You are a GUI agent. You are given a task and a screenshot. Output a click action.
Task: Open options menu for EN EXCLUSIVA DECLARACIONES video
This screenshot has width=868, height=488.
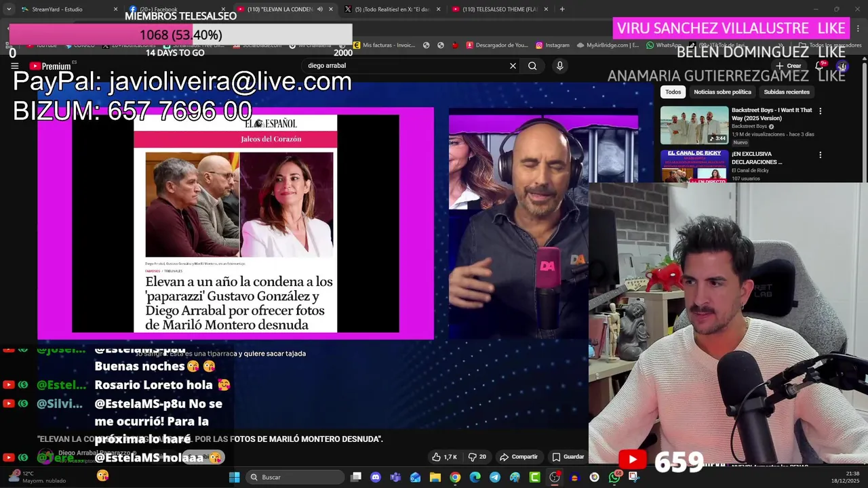(820, 155)
